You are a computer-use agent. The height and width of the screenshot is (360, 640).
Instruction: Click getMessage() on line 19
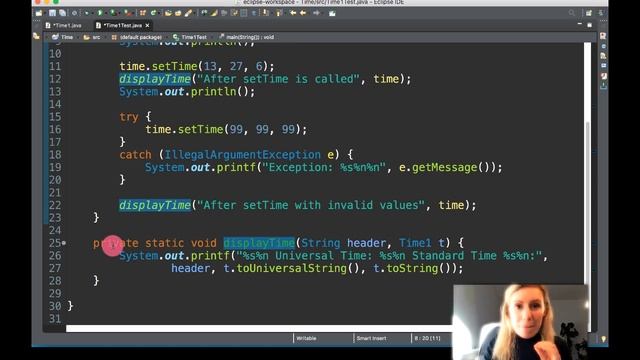[x=451, y=167]
